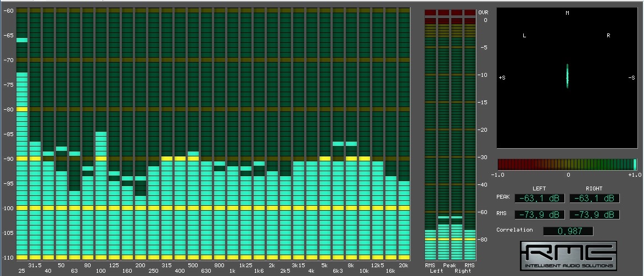
Task: Click the '-1.0' correlation scale label
Action: coord(498,175)
